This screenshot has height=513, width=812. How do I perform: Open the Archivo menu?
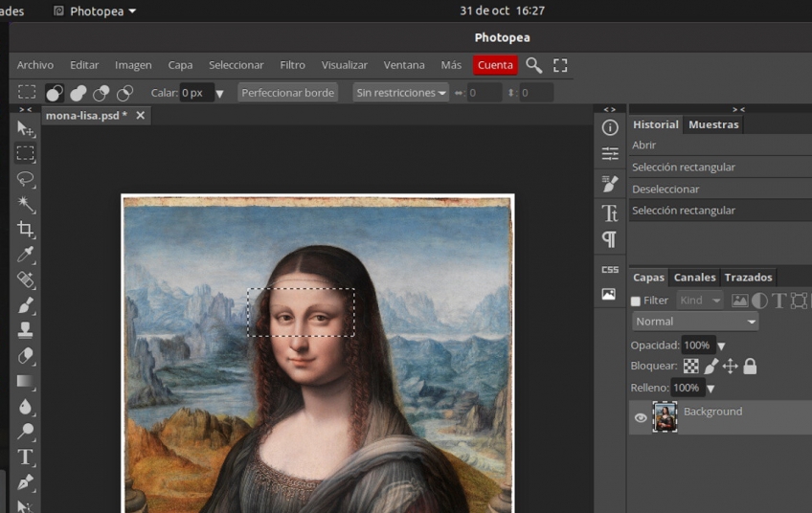click(35, 65)
